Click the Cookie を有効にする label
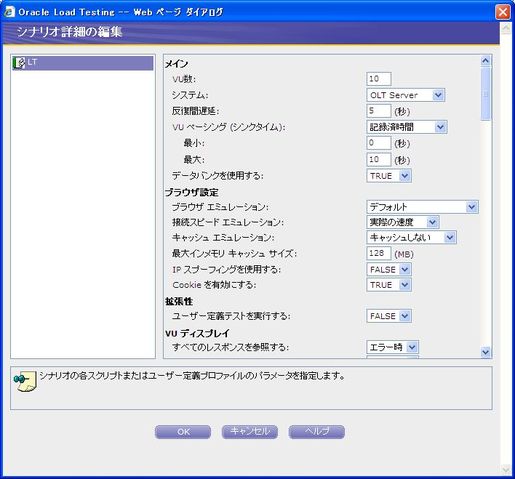Image resolution: width=515 pixels, height=479 pixels. tap(214, 285)
